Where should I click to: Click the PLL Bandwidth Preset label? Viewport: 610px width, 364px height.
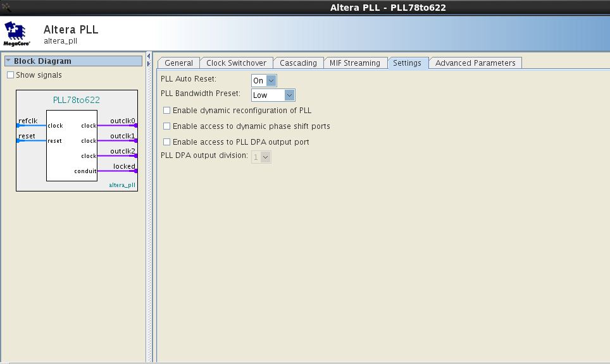click(x=201, y=94)
